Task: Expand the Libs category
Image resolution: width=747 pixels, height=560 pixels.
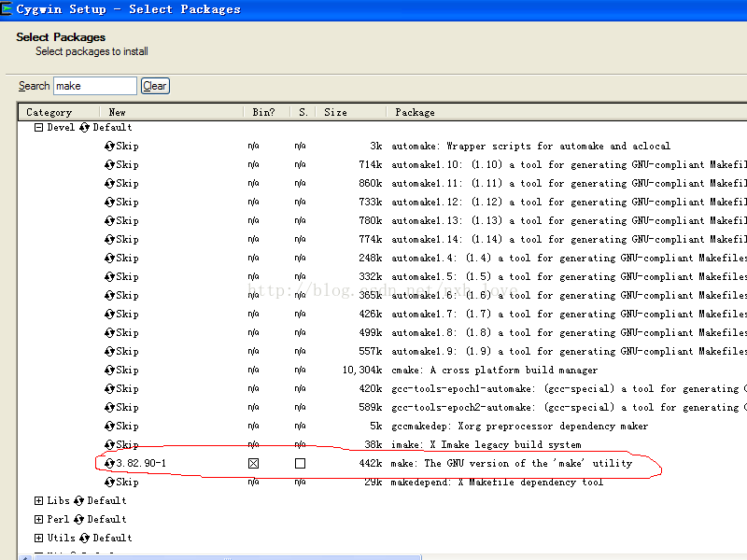Action: [38, 501]
